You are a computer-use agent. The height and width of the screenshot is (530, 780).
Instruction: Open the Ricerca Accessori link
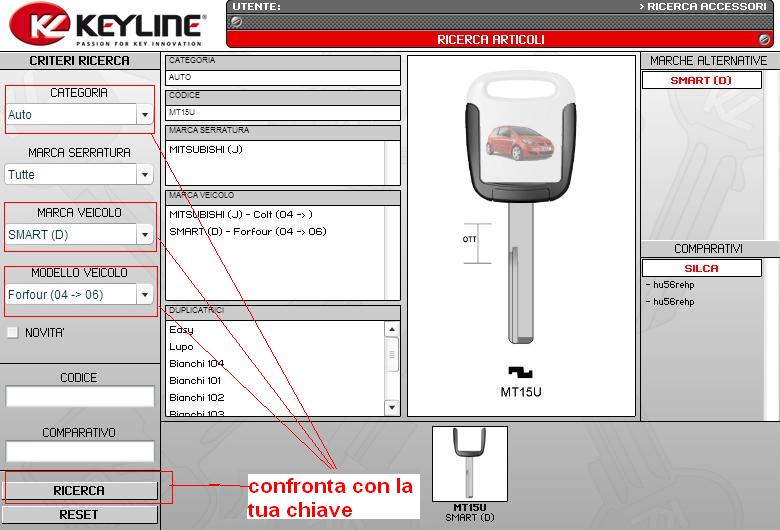(702, 6)
